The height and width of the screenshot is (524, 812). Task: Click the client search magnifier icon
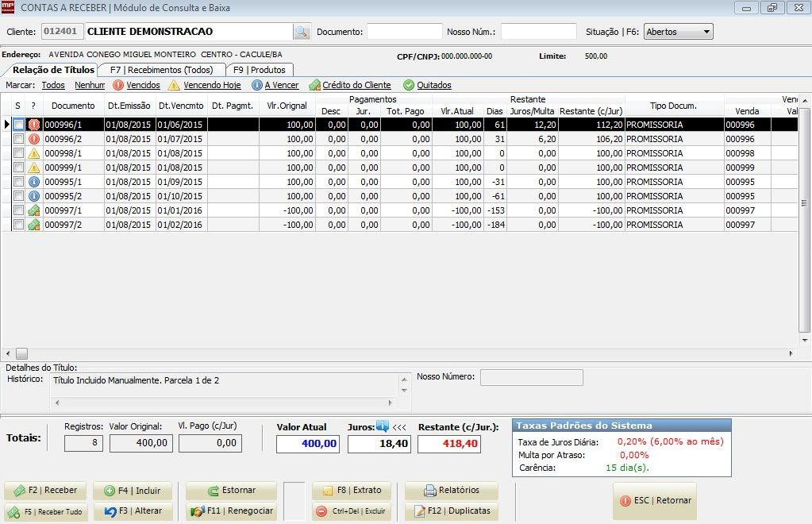pyautogui.click(x=302, y=32)
